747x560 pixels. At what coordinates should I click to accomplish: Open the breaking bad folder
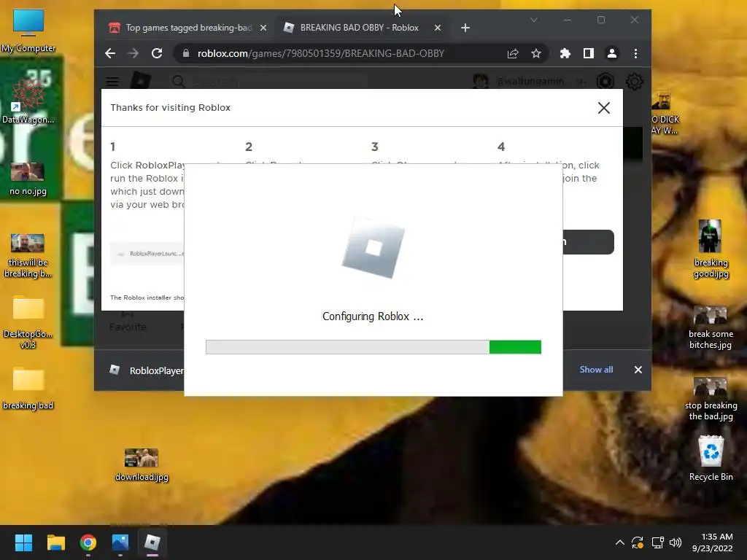pos(28,388)
